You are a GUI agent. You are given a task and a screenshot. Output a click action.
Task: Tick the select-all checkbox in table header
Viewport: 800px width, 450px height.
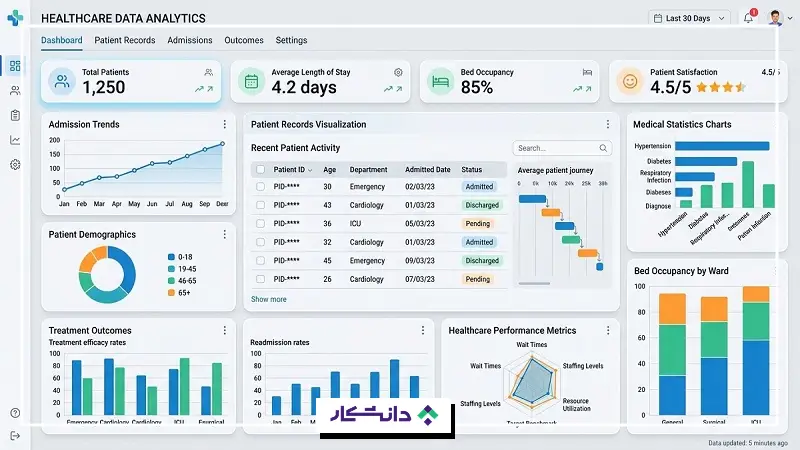click(x=260, y=169)
